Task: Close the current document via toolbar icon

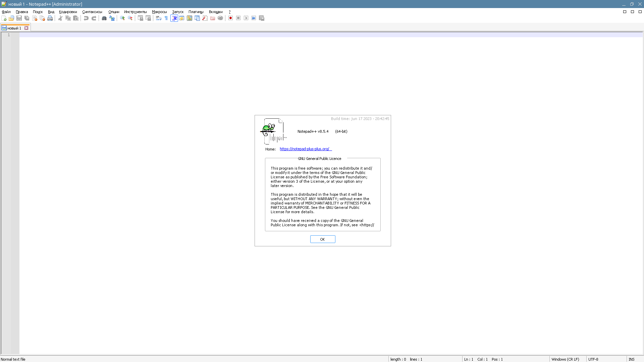Action: 35,18
